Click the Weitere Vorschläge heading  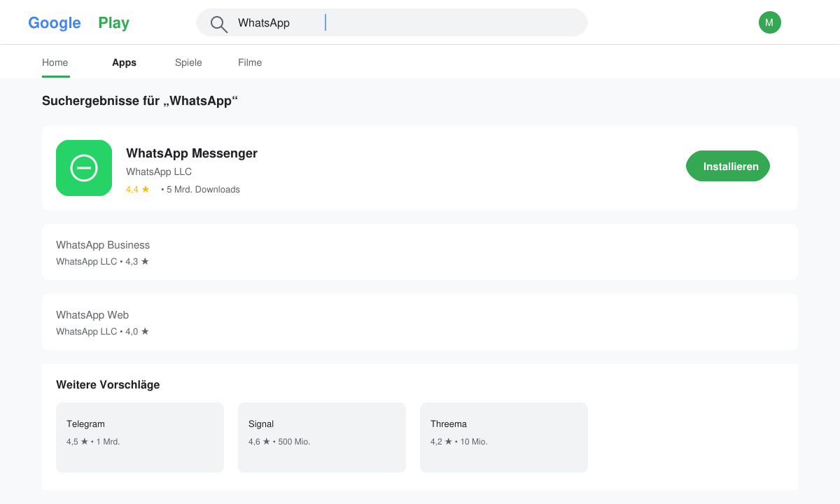pyautogui.click(x=108, y=384)
